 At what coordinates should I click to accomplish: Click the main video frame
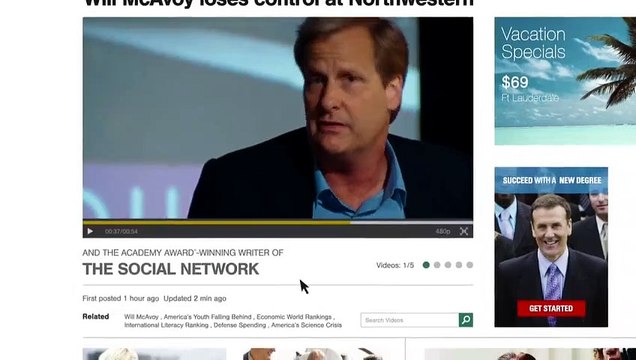click(x=278, y=118)
